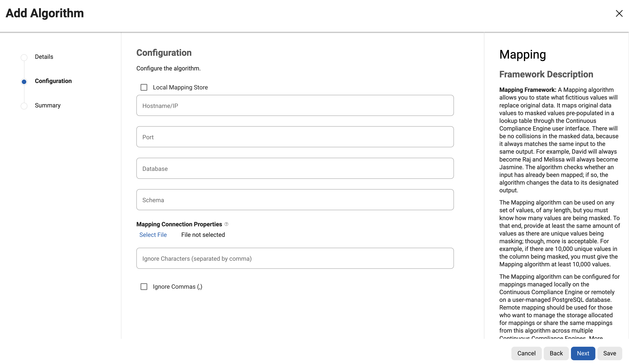
Task: Click into the Database field
Action: coord(295,168)
